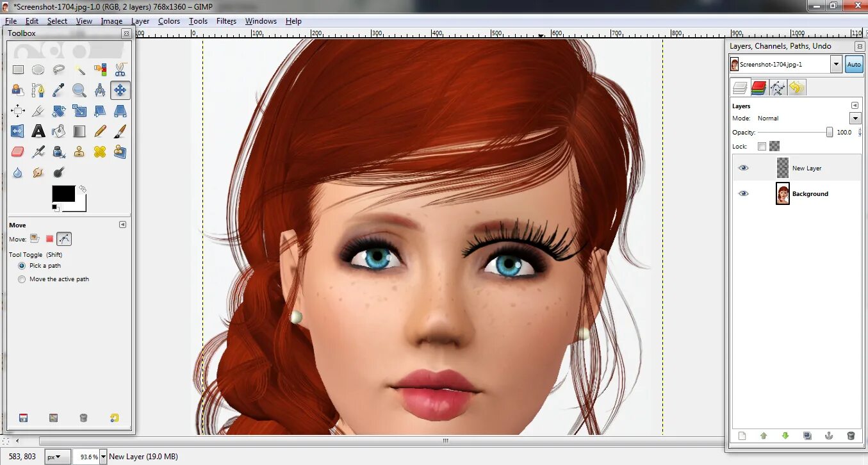
Task: Select the Select by Color tool
Action: (x=100, y=70)
